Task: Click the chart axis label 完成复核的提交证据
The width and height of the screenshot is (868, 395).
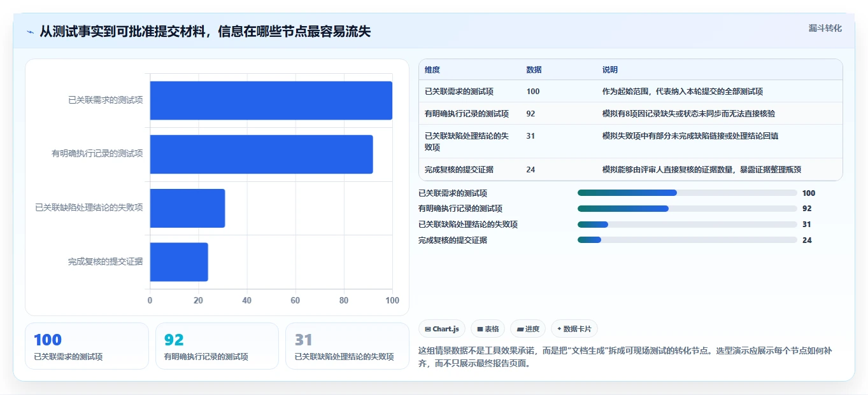Action: click(106, 261)
